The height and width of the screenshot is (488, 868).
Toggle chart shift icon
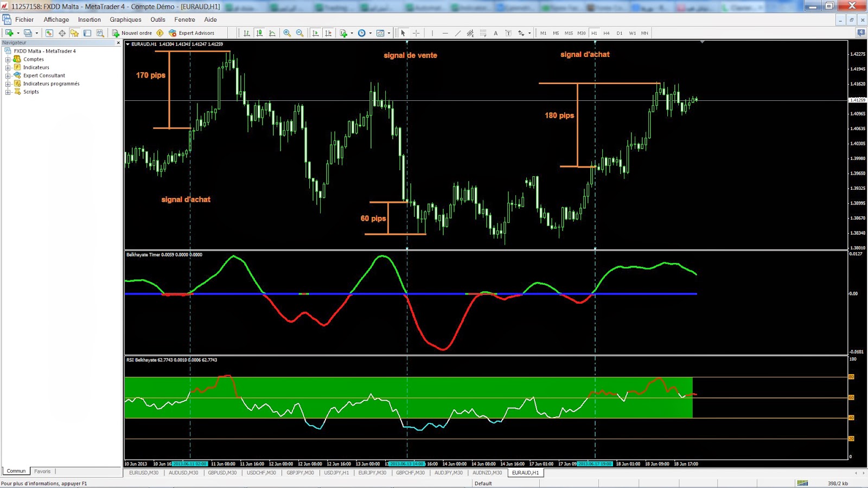pyautogui.click(x=328, y=33)
